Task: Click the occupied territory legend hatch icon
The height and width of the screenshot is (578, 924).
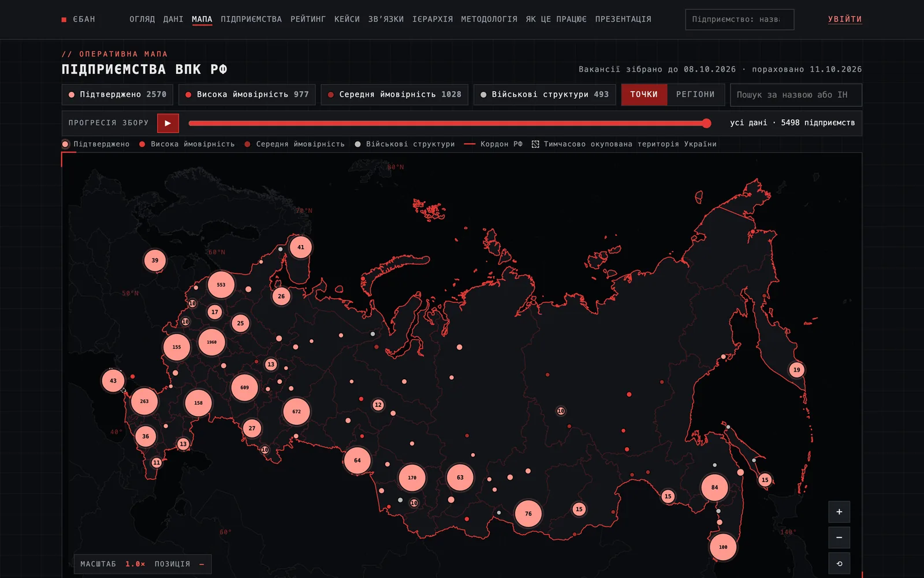Action: click(535, 144)
